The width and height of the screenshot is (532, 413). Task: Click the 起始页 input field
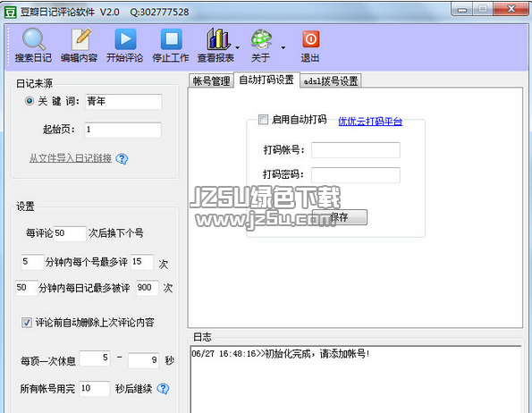pyautogui.click(x=122, y=130)
